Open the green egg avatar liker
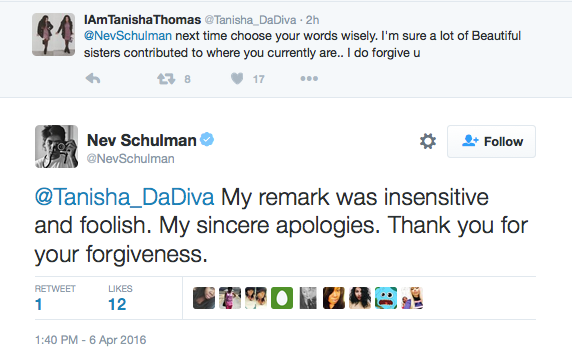The image size is (572, 361). [282, 298]
